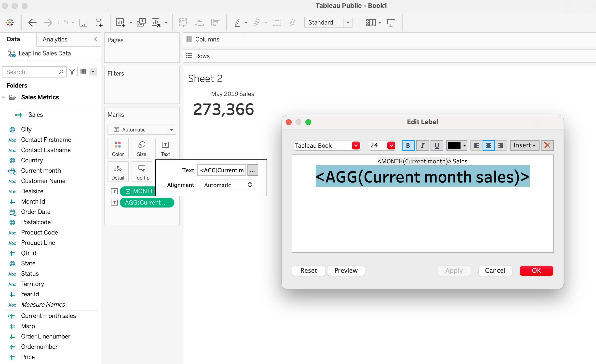Click the Swap Rows and Columns icon
The height and width of the screenshot is (364, 596).
[183, 23]
